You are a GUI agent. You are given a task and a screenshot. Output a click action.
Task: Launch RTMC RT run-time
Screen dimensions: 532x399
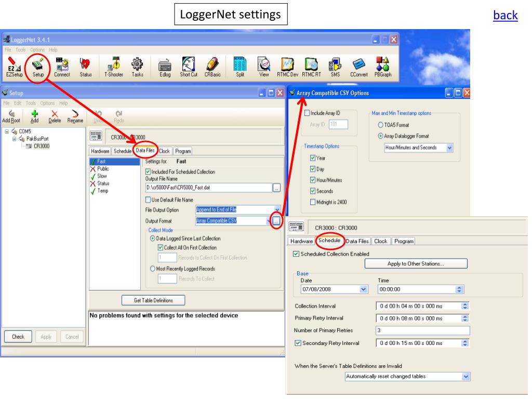click(312, 67)
